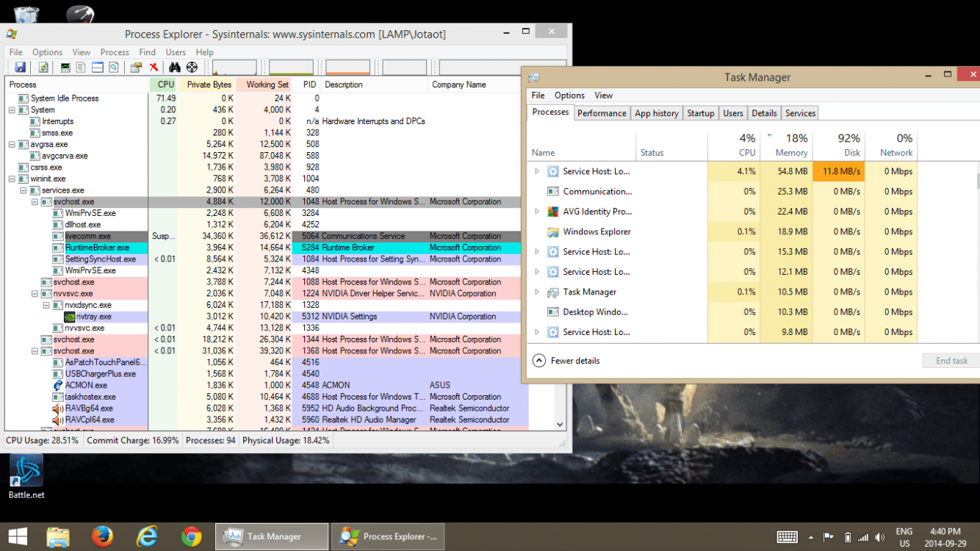Viewport: 980px width, 551px height.
Task: Open Properties via toolbar icon
Action: pos(136,68)
